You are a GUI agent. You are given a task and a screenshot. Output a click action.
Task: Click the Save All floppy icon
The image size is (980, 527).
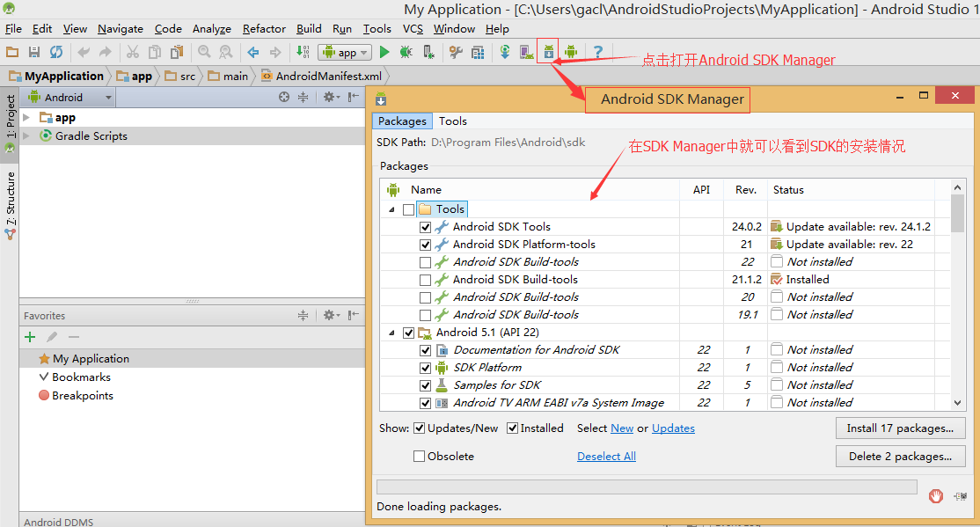(34, 53)
